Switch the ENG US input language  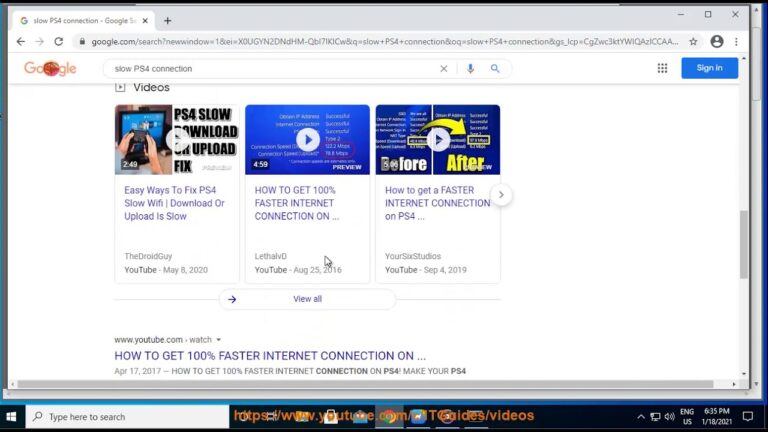(687, 417)
